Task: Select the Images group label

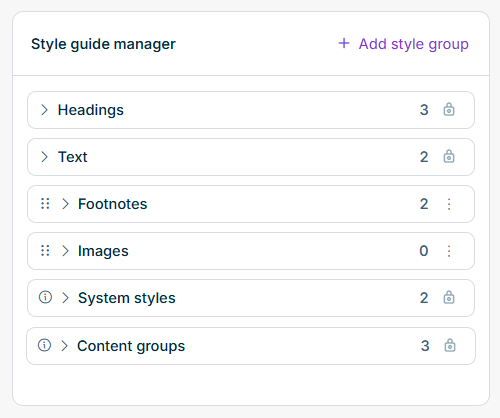Action: [103, 251]
